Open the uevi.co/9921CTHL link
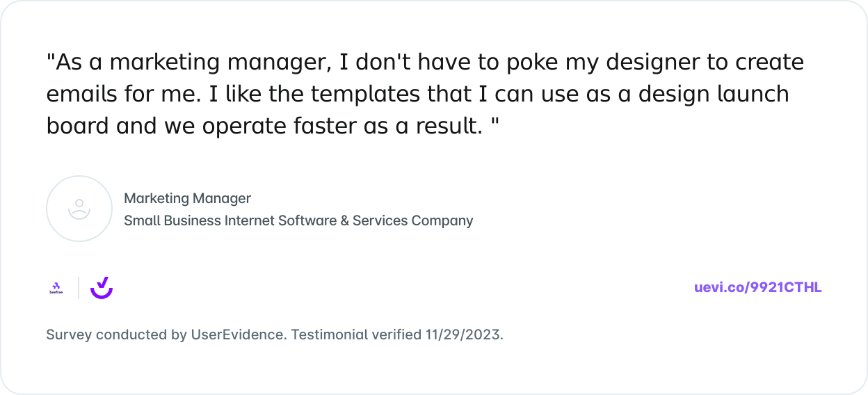Image resolution: width=868 pixels, height=395 pixels. pyautogui.click(x=757, y=288)
